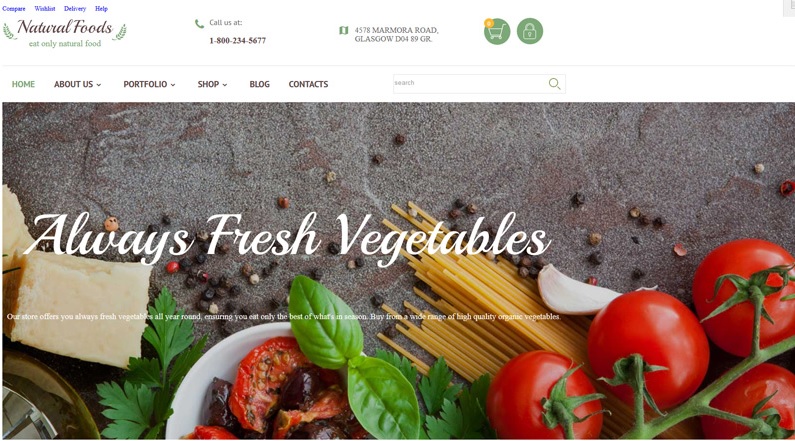Screen dimensions: 795x441
Task: Click the green padlock login icon
Action: click(530, 31)
